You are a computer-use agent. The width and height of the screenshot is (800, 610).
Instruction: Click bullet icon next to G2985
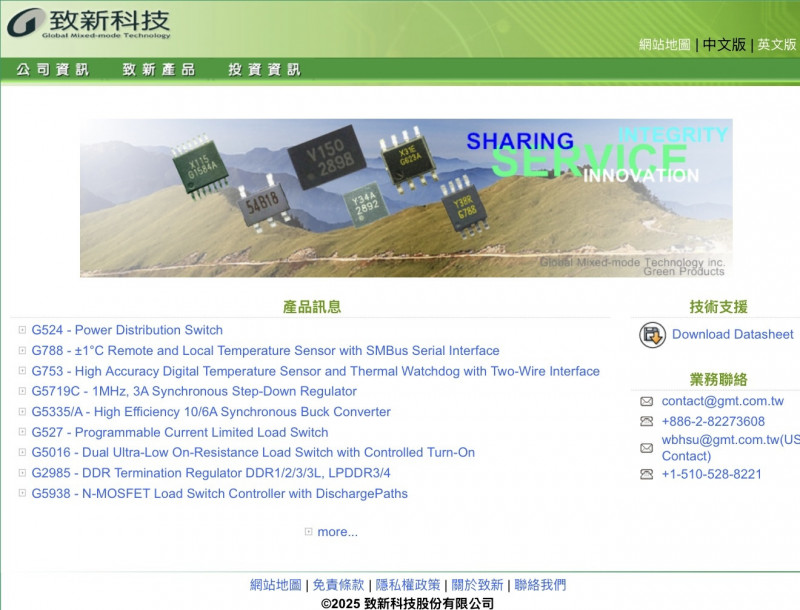[x=22, y=473]
